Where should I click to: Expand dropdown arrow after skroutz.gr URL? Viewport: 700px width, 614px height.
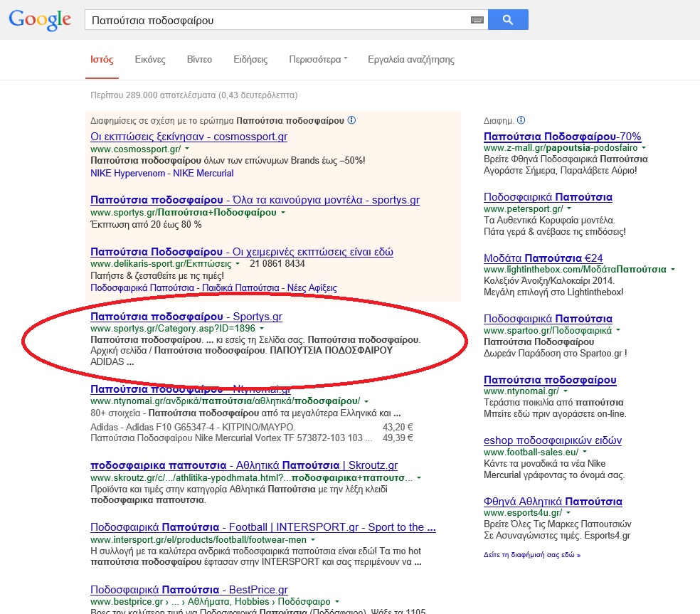(x=419, y=478)
